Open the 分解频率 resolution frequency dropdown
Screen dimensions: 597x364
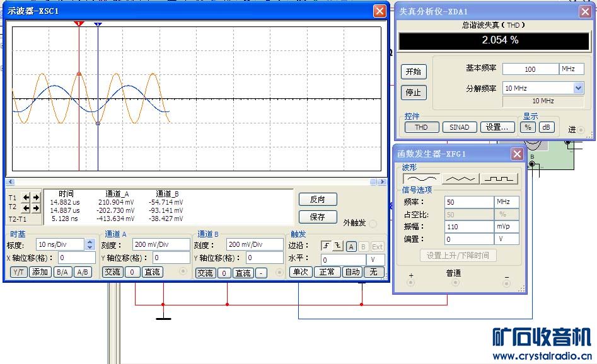[578, 88]
